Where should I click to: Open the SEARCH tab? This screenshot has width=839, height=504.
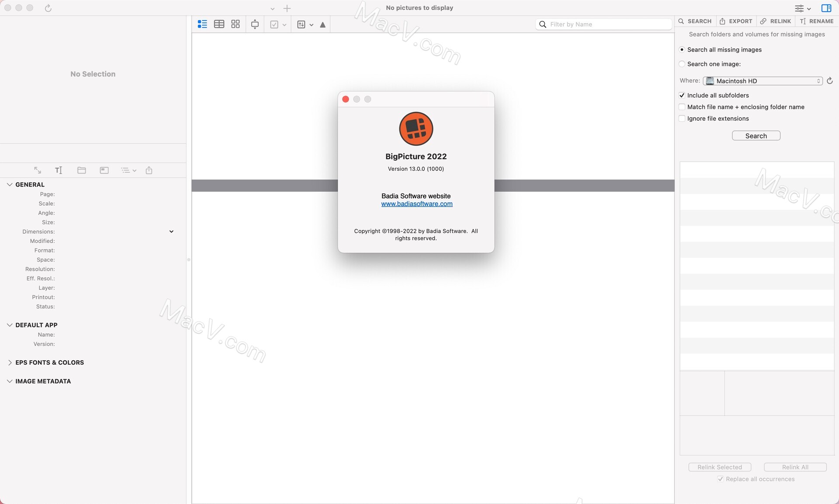(x=695, y=21)
